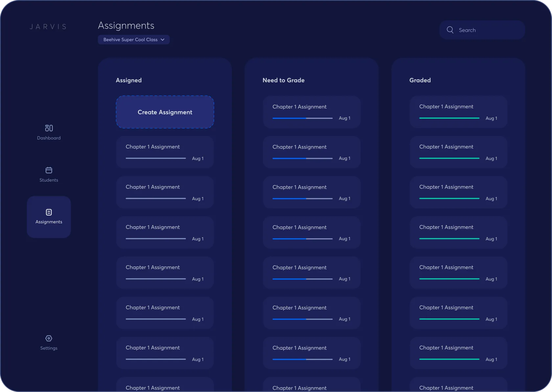The height and width of the screenshot is (392, 552).
Task: Open Settings using the hexagon gear icon
Action: [49, 338]
